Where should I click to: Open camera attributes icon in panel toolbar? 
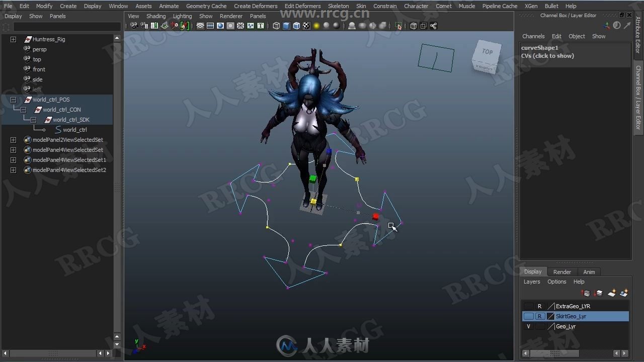144,26
